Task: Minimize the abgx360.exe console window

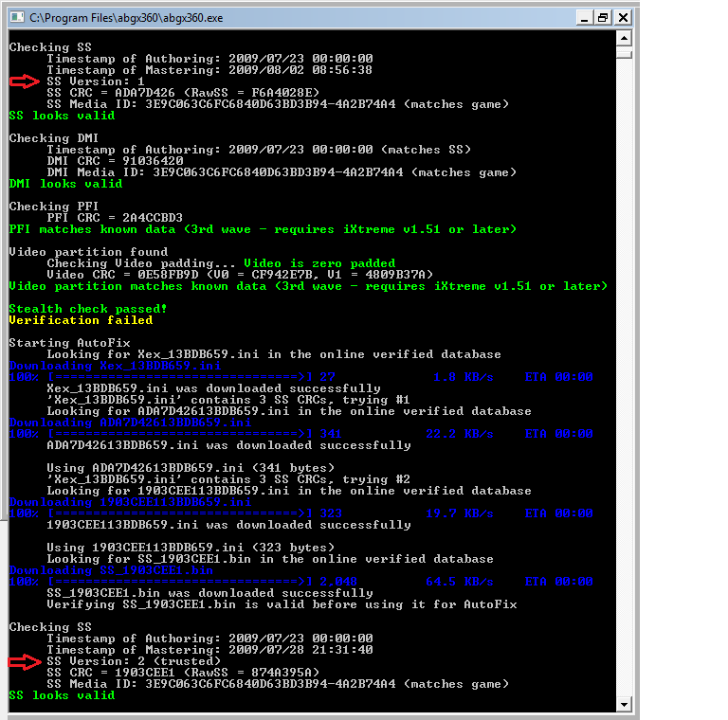Action: [x=585, y=18]
